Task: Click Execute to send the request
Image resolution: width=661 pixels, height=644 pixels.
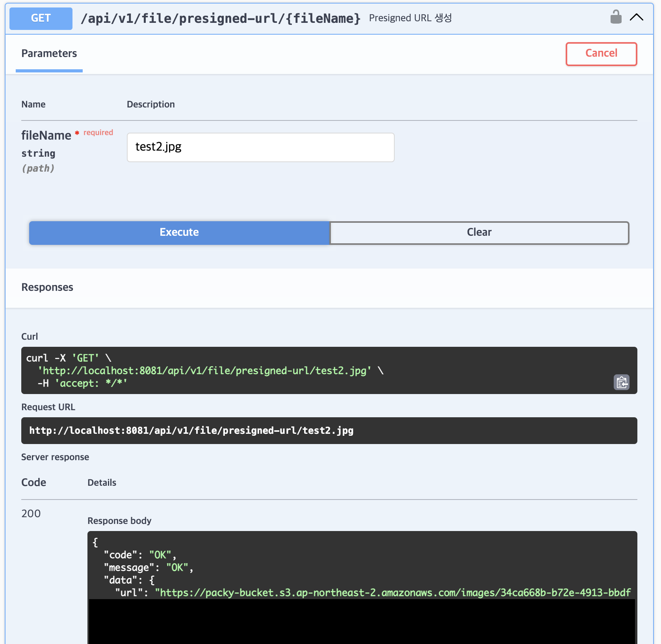Action: coord(179,232)
